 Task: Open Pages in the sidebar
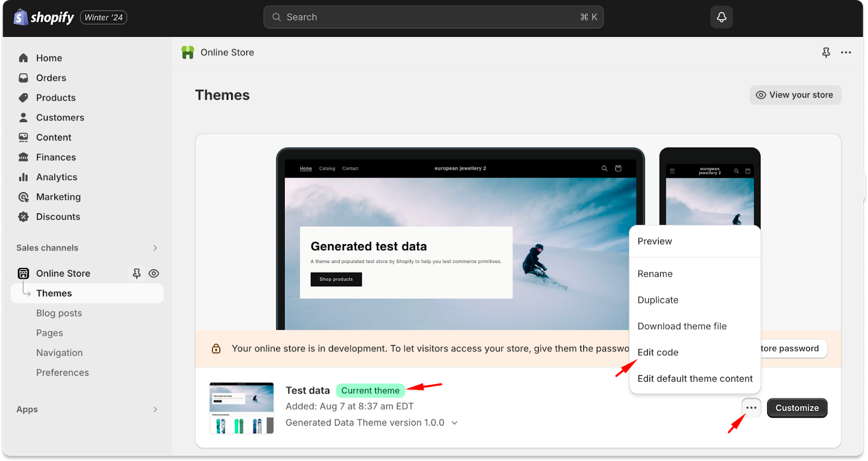tap(49, 333)
